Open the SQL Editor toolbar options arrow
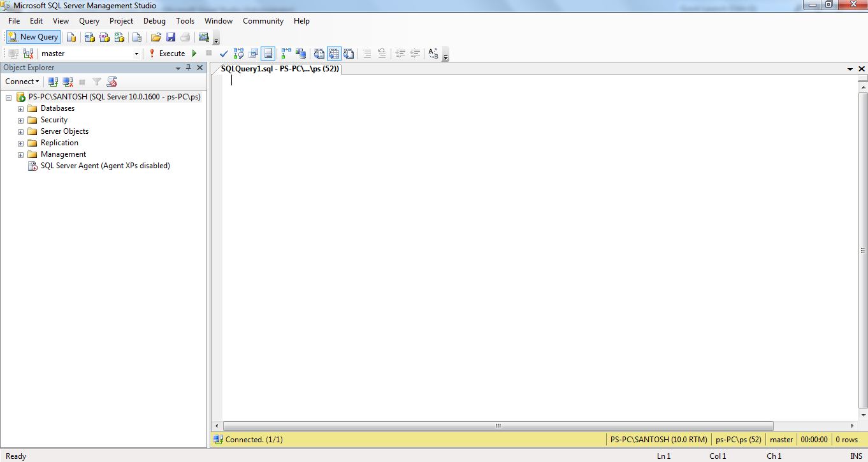This screenshot has height=462, width=868. tap(445, 55)
